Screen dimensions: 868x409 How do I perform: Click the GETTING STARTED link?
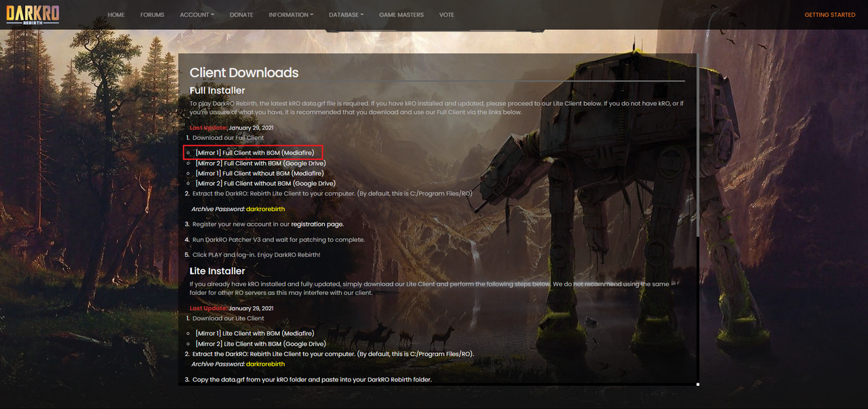[x=830, y=15]
